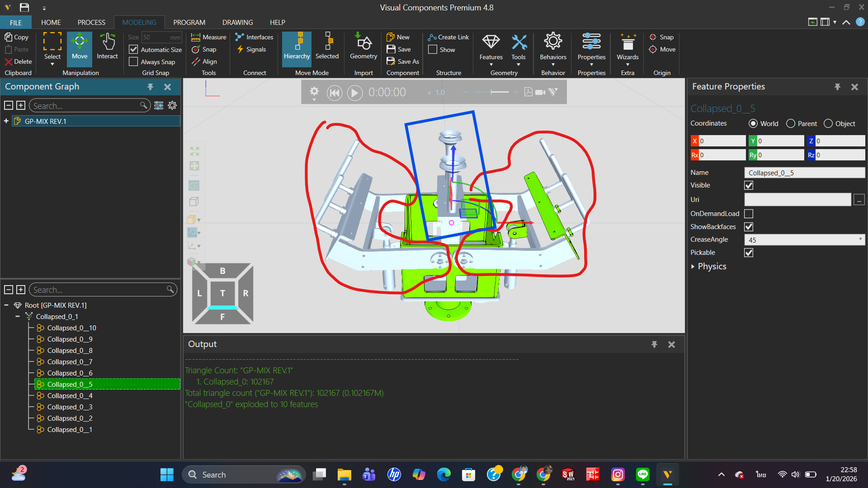Select the Parent coordinates radio button
The image size is (868, 488).
[790, 124]
